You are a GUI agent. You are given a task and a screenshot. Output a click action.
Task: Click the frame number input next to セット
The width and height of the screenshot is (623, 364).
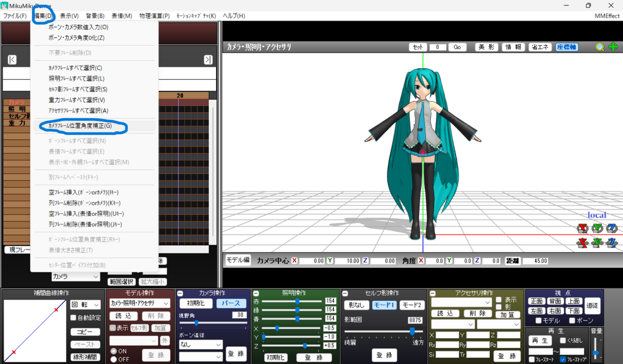pos(438,47)
